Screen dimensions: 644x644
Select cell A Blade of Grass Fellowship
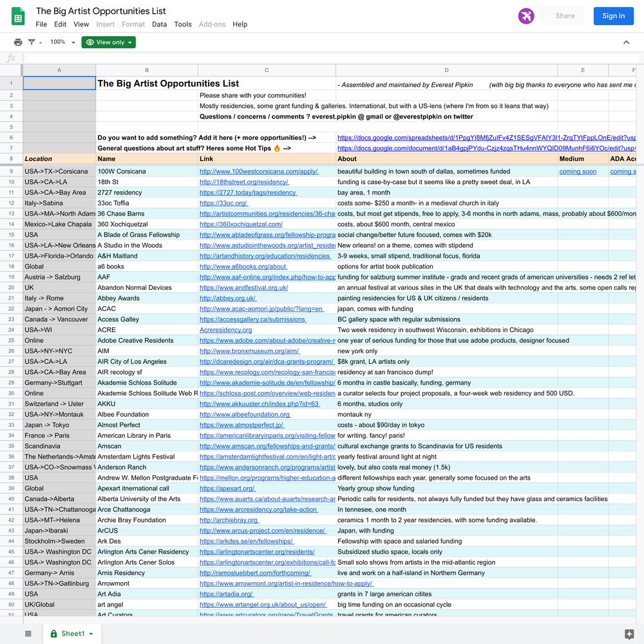(x=147, y=235)
